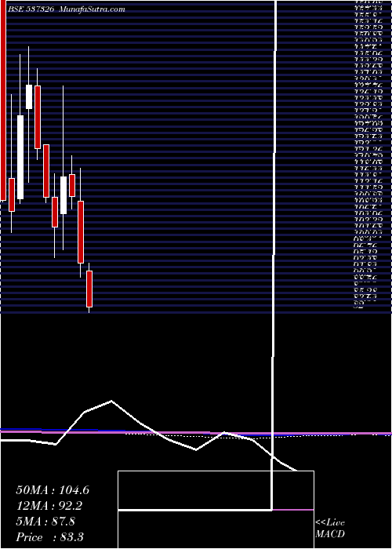Click the 50MA : 104.6 reading
The width and height of the screenshot is (392, 549).
53,490
